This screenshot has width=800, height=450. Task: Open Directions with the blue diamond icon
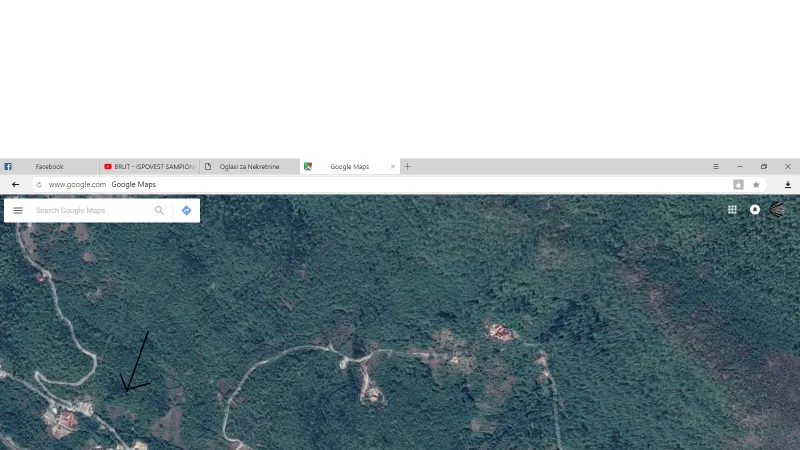click(186, 210)
